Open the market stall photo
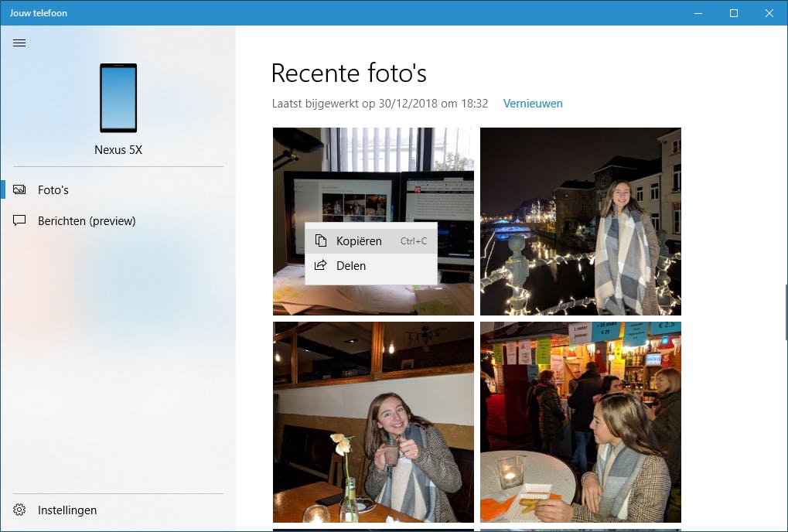 click(580, 422)
